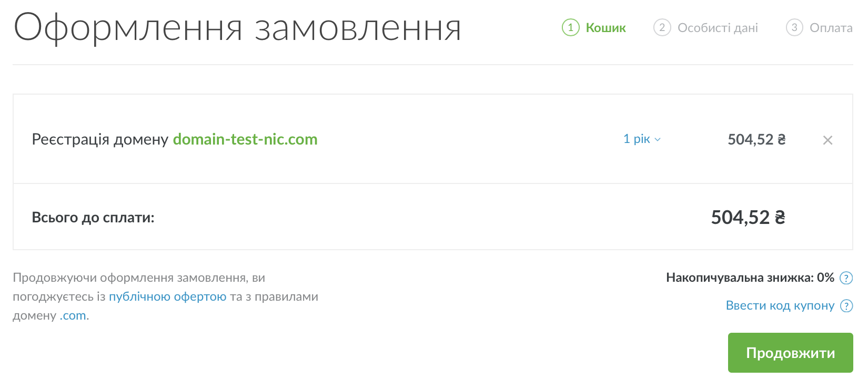The image size is (868, 389).
Task: Switch to the Кошик step
Action: 605,28
